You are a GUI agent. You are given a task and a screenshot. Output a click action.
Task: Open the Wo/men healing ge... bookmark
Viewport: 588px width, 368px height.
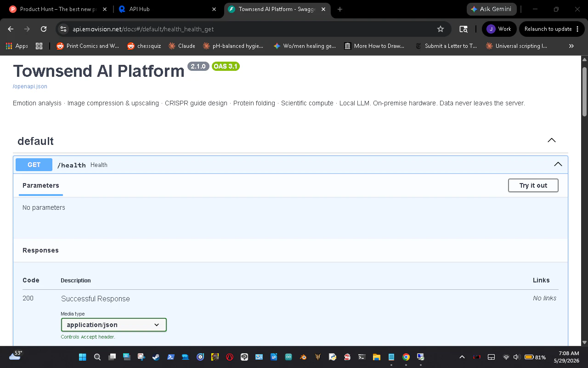point(305,46)
